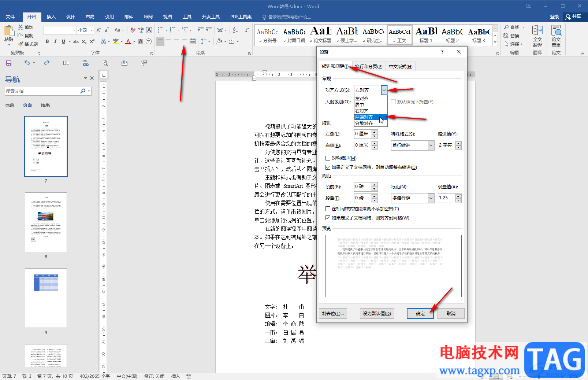Click the numbered list icon
The width and height of the screenshot is (588, 380).
[x=173, y=30]
